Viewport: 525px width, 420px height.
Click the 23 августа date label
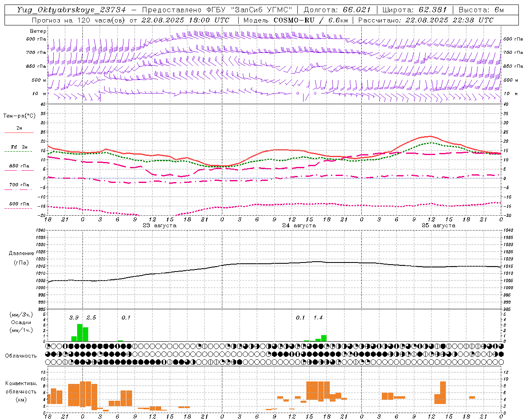click(x=160, y=226)
